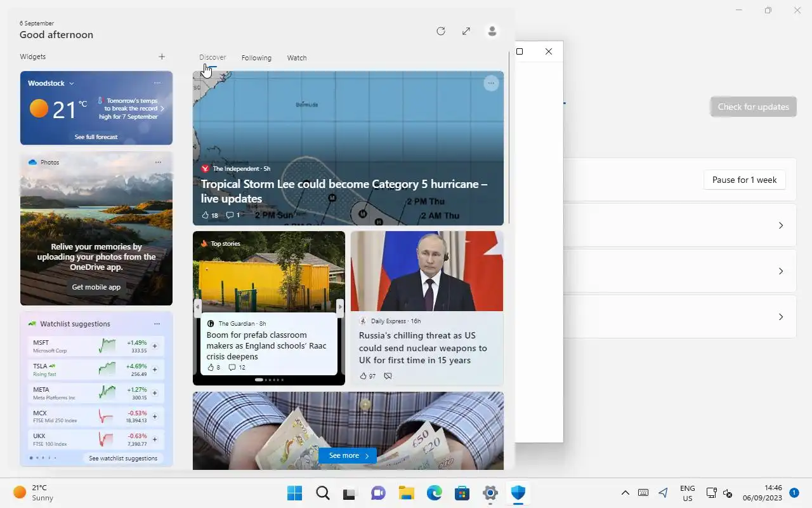The height and width of the screenshot is (508, 812).
Task: Open touch keyboard tray icon
Action: click(643, 493)
